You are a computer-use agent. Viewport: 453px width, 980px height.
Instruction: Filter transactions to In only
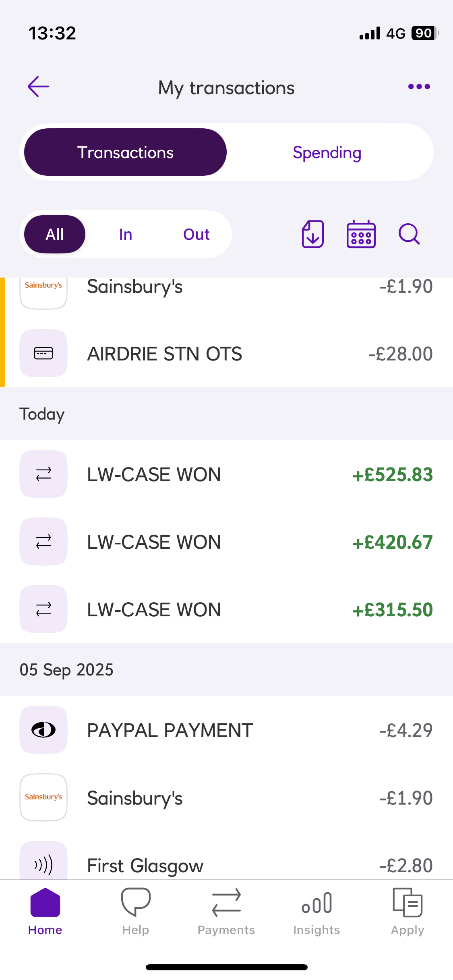pyautogui.click(x=126, y=235)
